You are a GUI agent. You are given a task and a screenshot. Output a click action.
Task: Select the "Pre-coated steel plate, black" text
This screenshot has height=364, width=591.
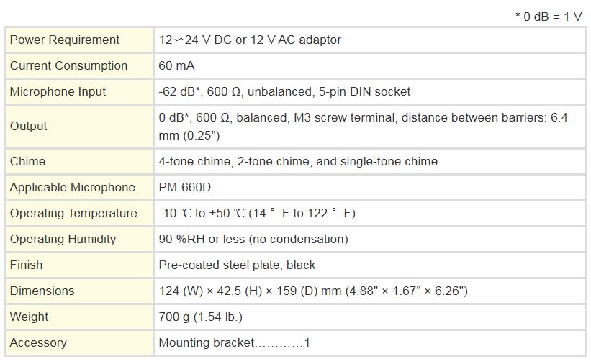coord(237,265)
